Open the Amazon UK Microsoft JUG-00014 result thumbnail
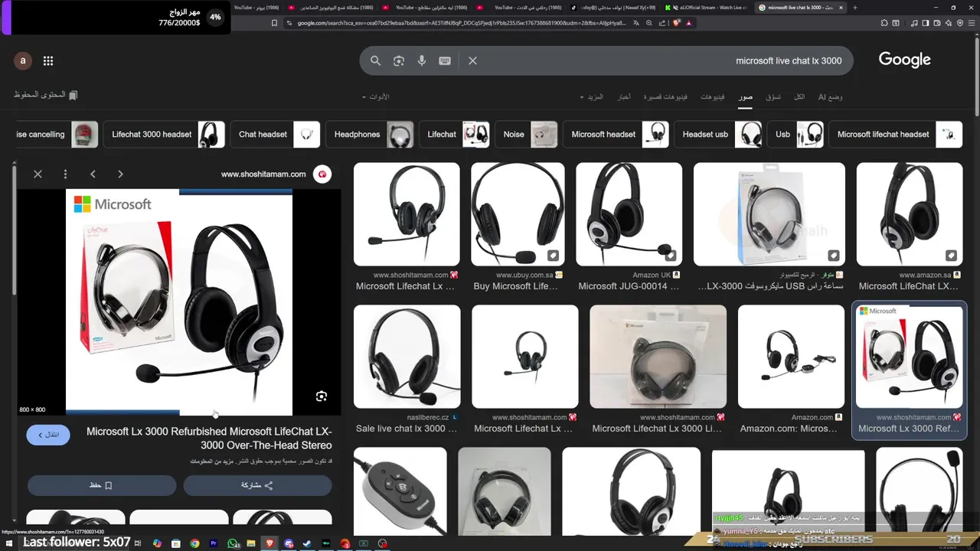Image resolution: width=980 pixels, height=551 pixels. [629, 214]
